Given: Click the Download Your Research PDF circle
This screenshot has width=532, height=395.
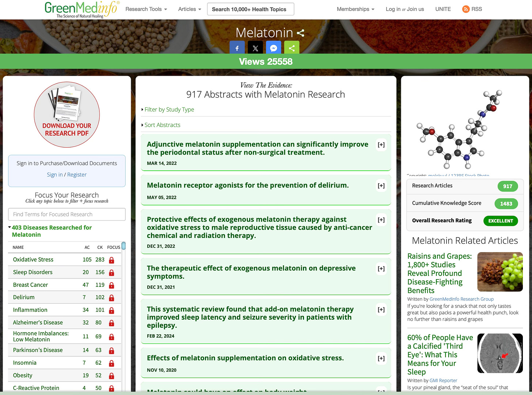Looking at the screenshot, I should (67, 115).
